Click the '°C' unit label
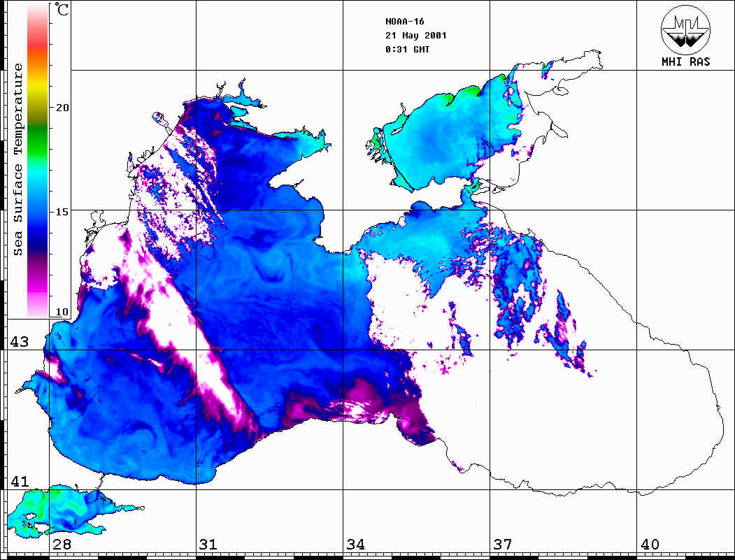The height and width of the screenshot is (560, 735). pos(62,9)
